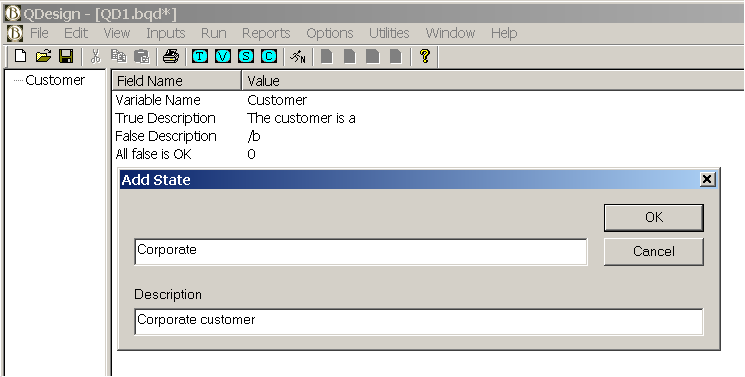Open help with the yellow question mark icon
The height and width of the screenshot is (377, 745).
pos(425,57)
